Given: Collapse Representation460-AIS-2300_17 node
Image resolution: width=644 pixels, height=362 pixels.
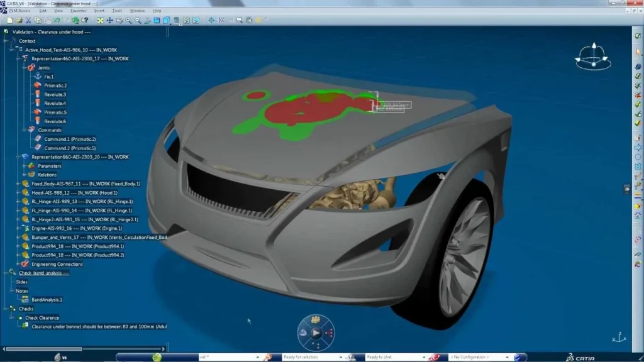Looking at the screenshot, I should click(x=18, y=58).
